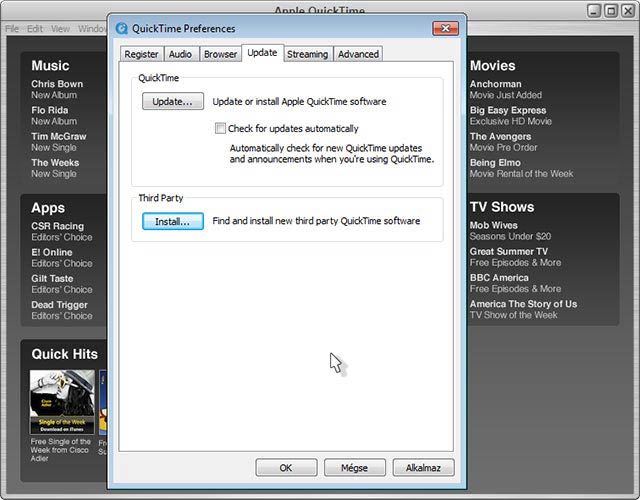Maximize the Apple QuickTime window
The width and height of the screenshot is (640, 500).
[611, 11]
